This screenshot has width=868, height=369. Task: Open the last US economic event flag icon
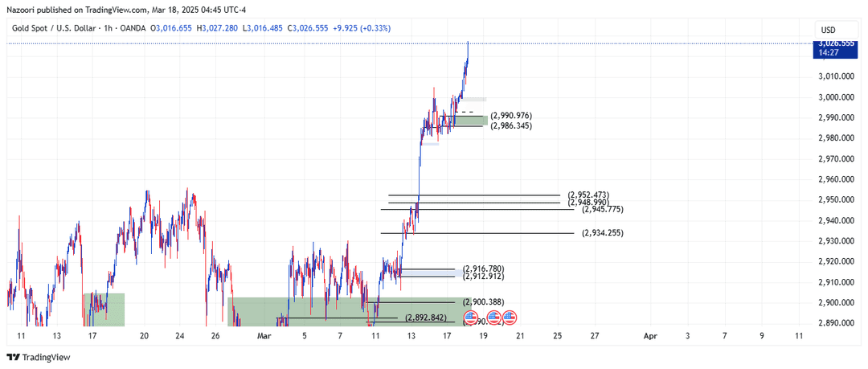510,318
